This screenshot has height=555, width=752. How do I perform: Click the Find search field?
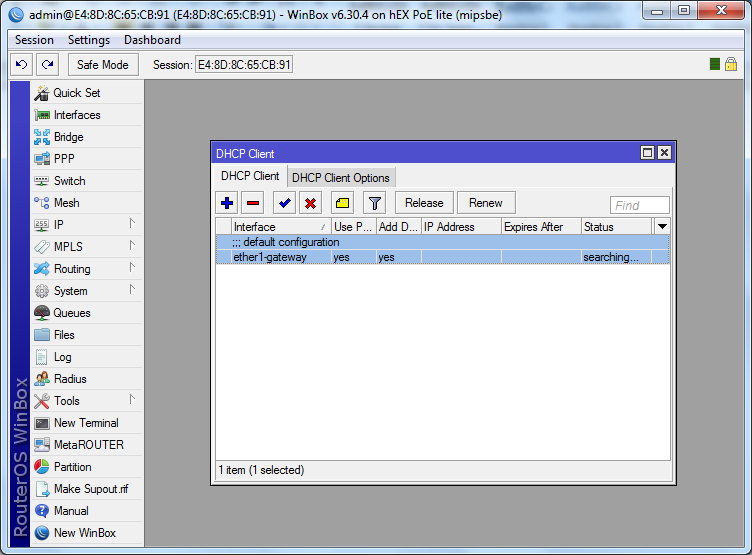point(639,205)
